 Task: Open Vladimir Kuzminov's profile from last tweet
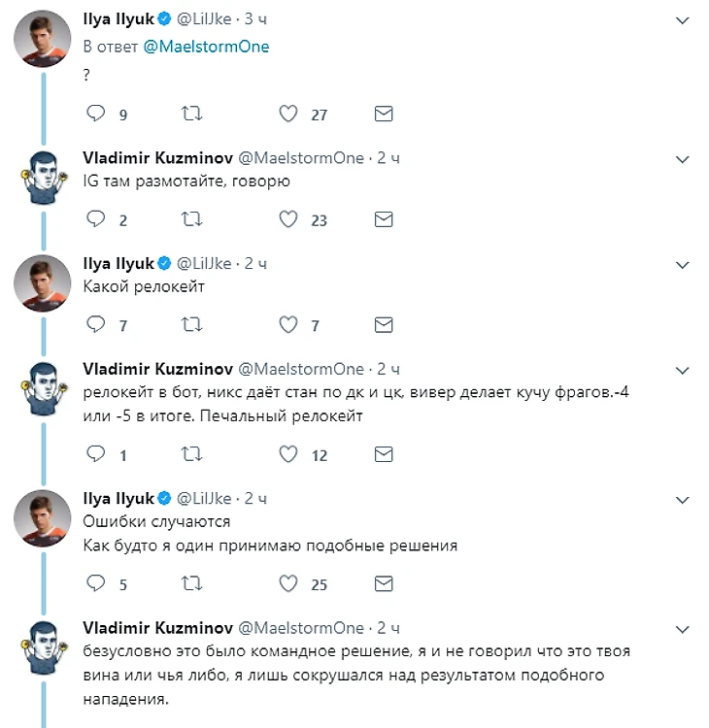157,628
